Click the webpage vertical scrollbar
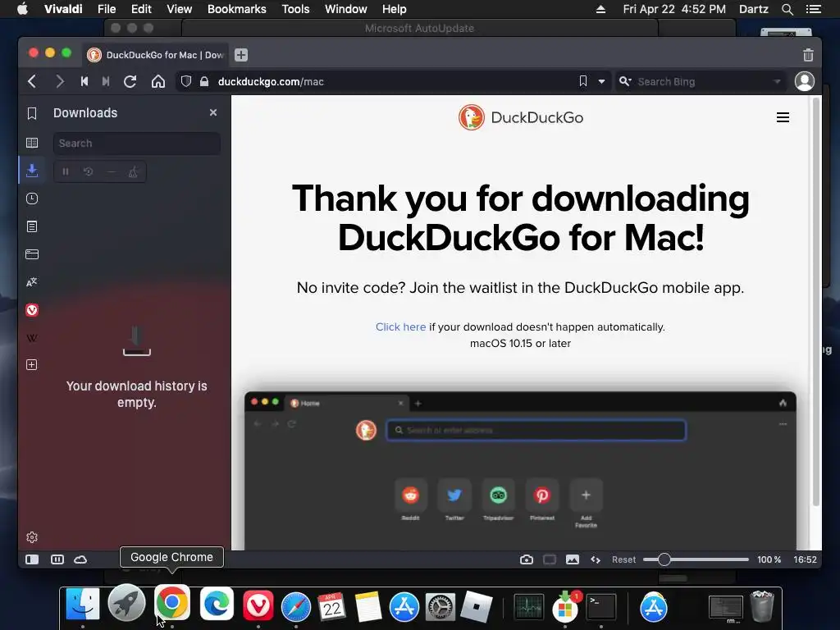Screen dimensions: 840x630 (816, 301)
